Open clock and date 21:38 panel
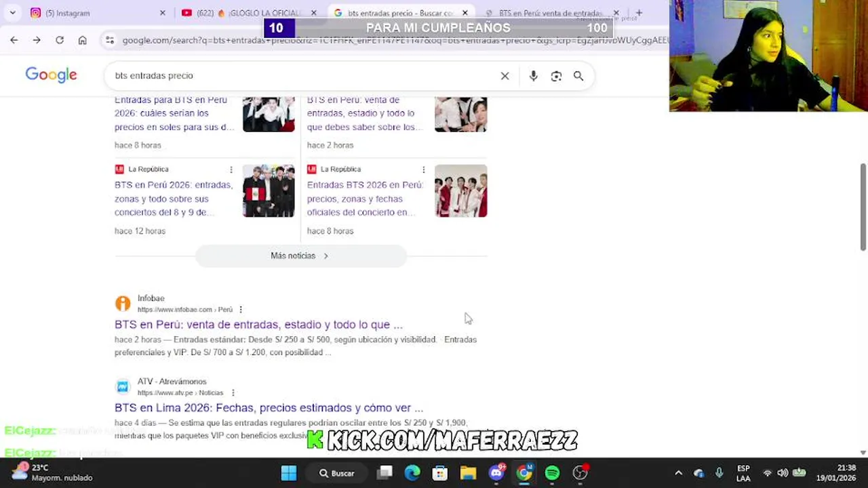The image size is (868, 488). (836, 473)
